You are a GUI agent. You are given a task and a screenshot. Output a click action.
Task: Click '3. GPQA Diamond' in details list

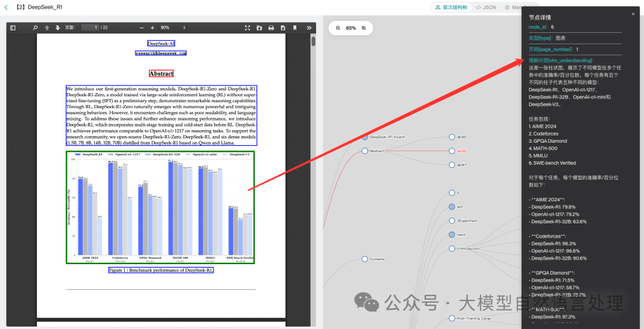click(x=548, y=141)
